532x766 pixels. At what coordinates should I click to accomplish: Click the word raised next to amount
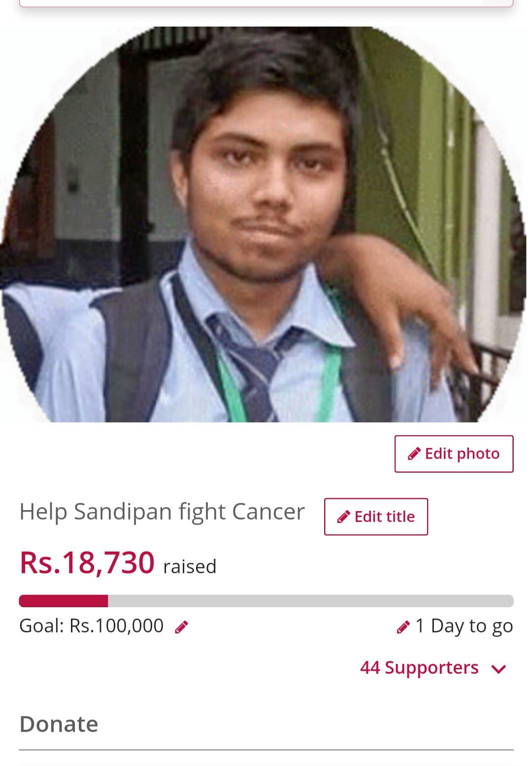pyautogui.click(x=190, y=566)
